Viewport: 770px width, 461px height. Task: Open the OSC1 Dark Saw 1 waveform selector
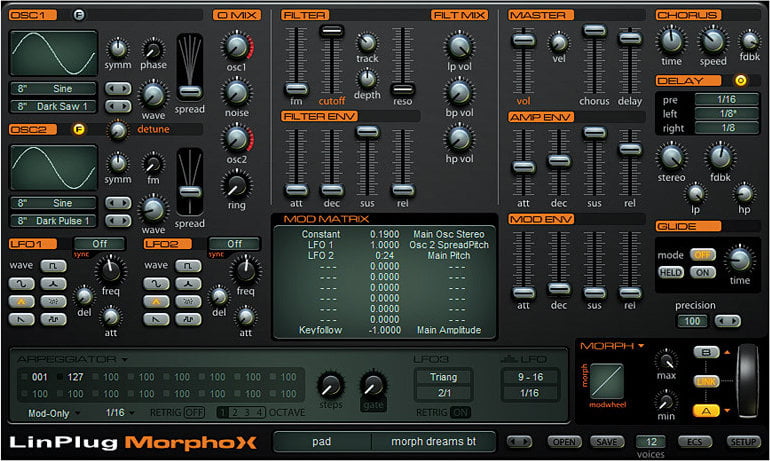54,106
